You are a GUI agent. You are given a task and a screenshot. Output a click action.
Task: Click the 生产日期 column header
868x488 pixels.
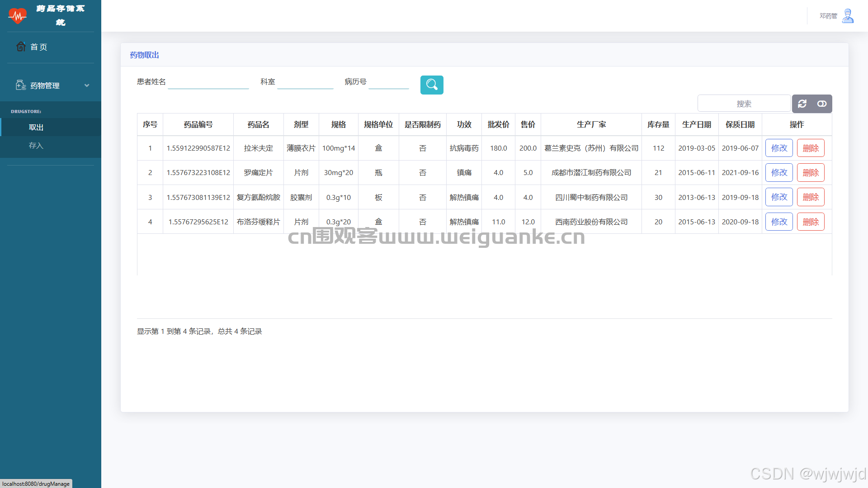(697, 124)
